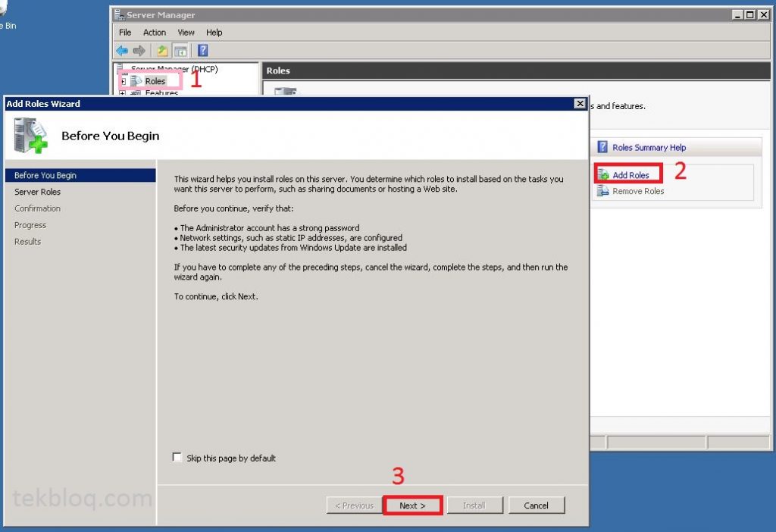Click the Add Roles icon

603,174
